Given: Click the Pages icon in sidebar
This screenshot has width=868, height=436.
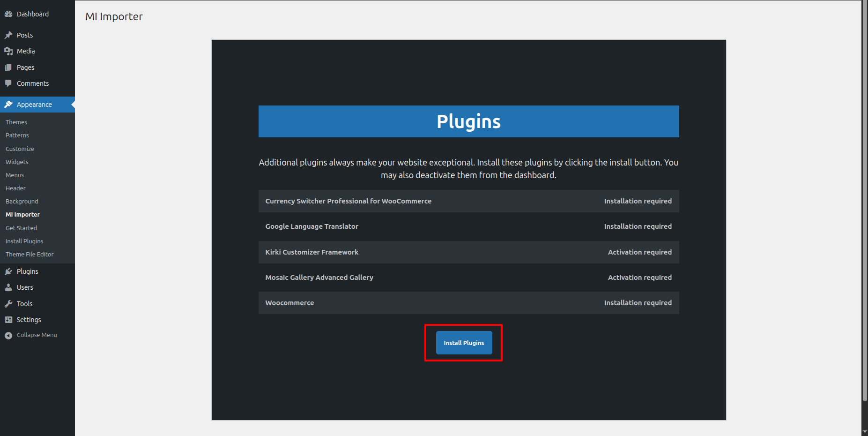Looking at the screenshot, I should (8, 68).
